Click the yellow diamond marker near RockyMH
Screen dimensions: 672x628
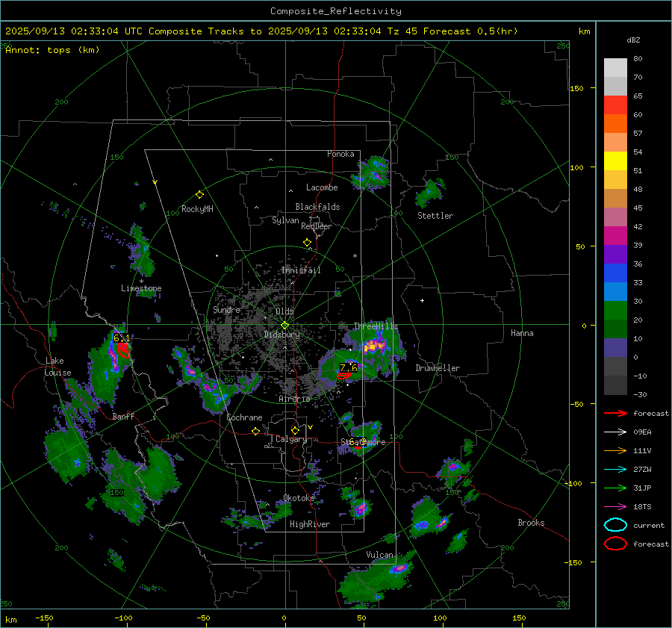coord(199,195)
